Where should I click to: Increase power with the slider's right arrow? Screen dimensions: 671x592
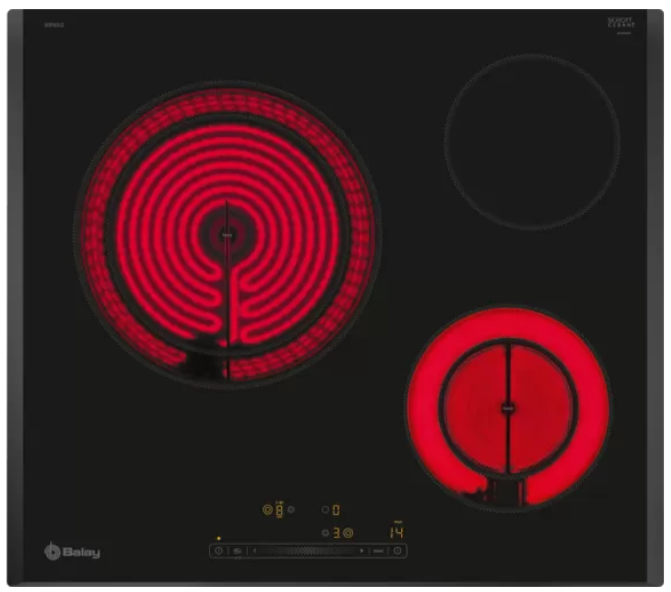click(361, 551)
